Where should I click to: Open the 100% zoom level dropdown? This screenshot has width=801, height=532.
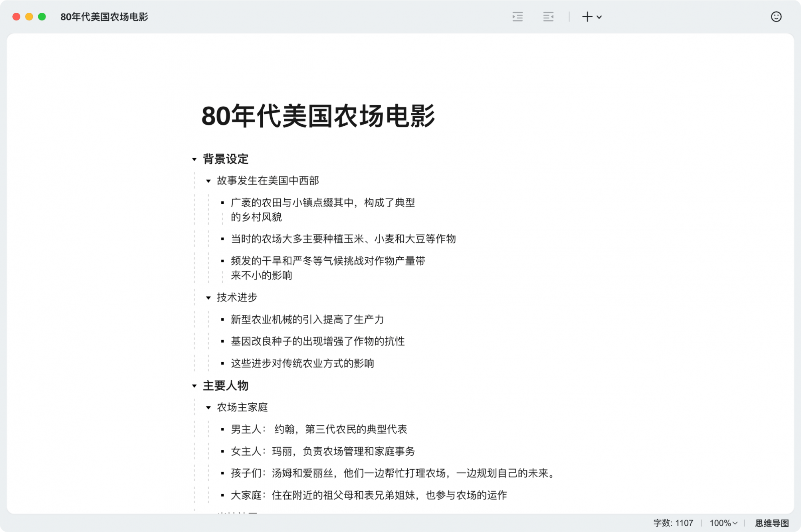pyautogui.click(x=723, y=523)
